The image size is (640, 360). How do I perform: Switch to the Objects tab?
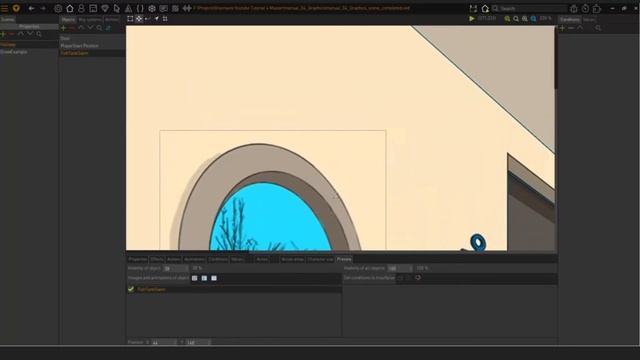(68, 19)
